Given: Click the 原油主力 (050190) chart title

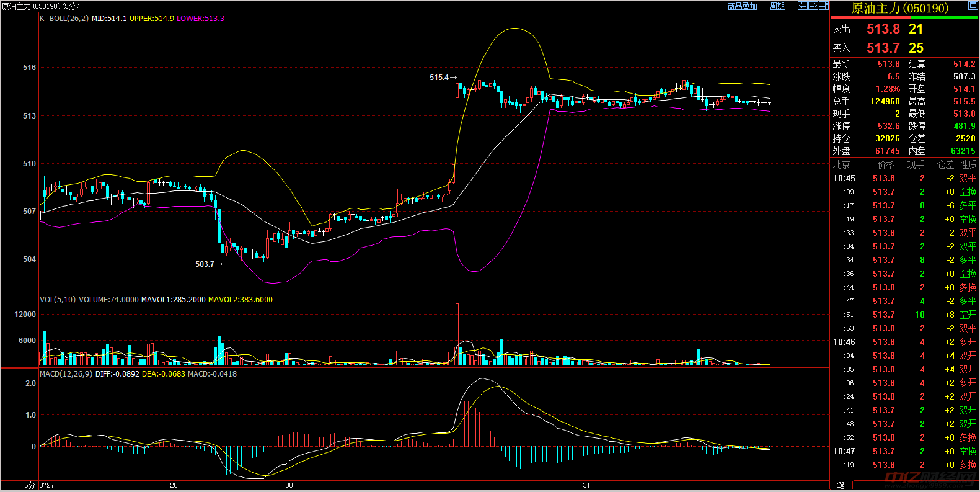Looking at the screenshot, I should click(41, 6).
